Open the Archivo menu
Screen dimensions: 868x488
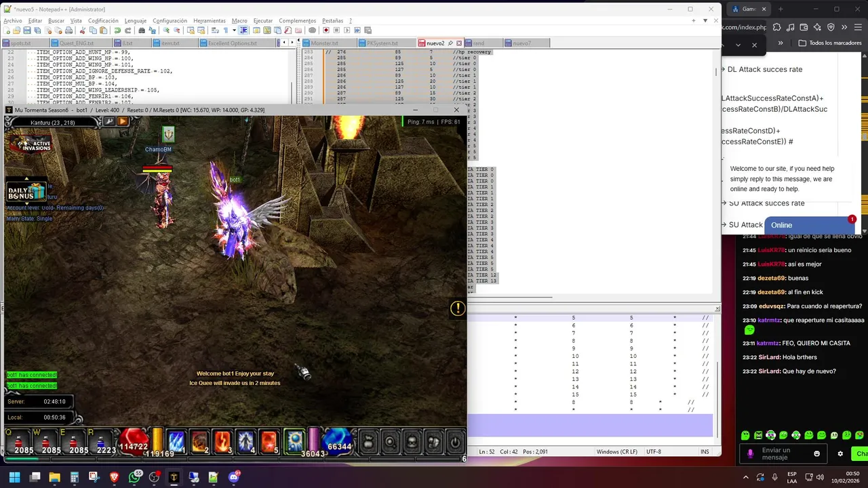click(13, 21)
